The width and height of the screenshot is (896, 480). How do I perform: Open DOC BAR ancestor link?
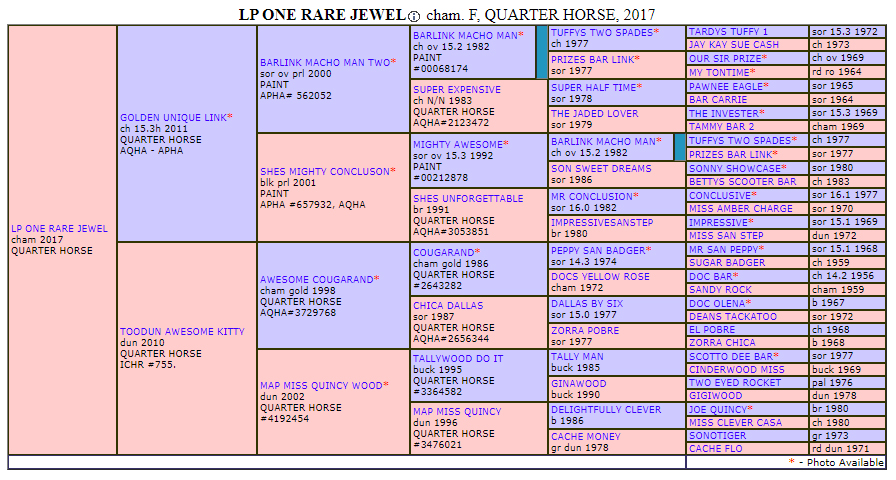coord(710,276)
